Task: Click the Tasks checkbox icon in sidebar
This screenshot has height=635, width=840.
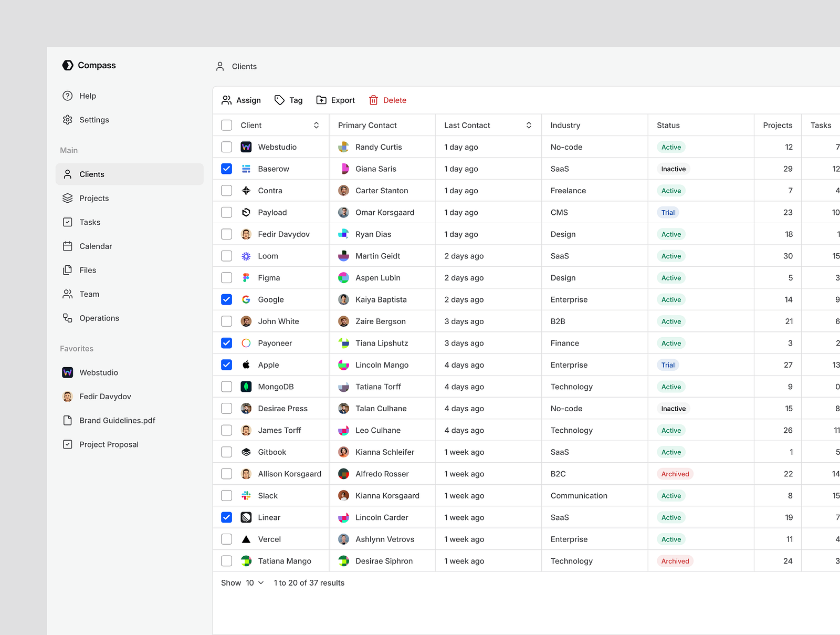Action: coord(68,222)
